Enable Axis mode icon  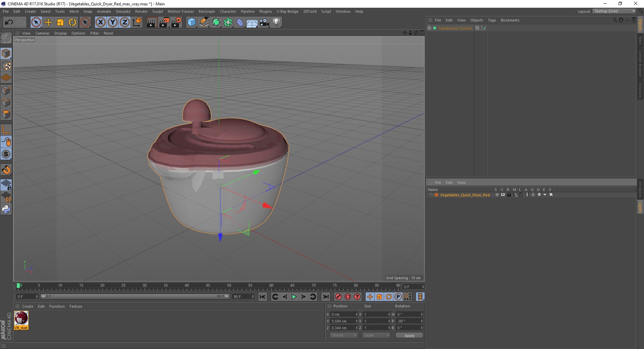pos(6,130)
